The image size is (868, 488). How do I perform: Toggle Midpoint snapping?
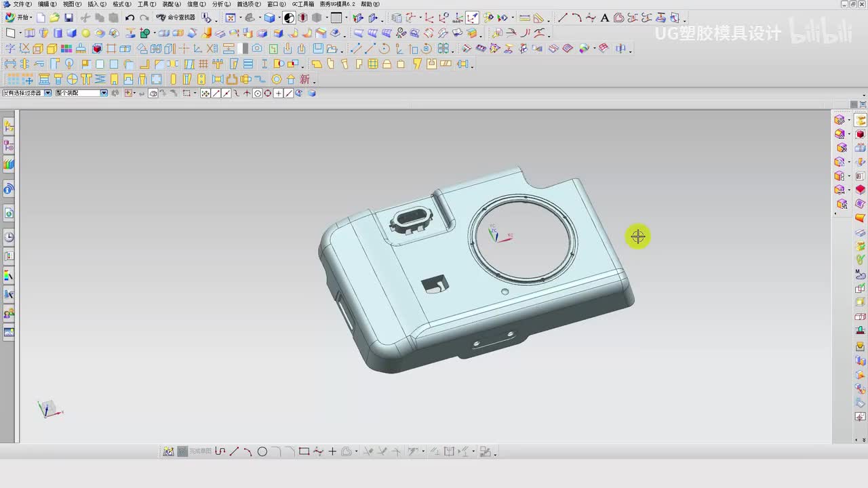[226, 94]
